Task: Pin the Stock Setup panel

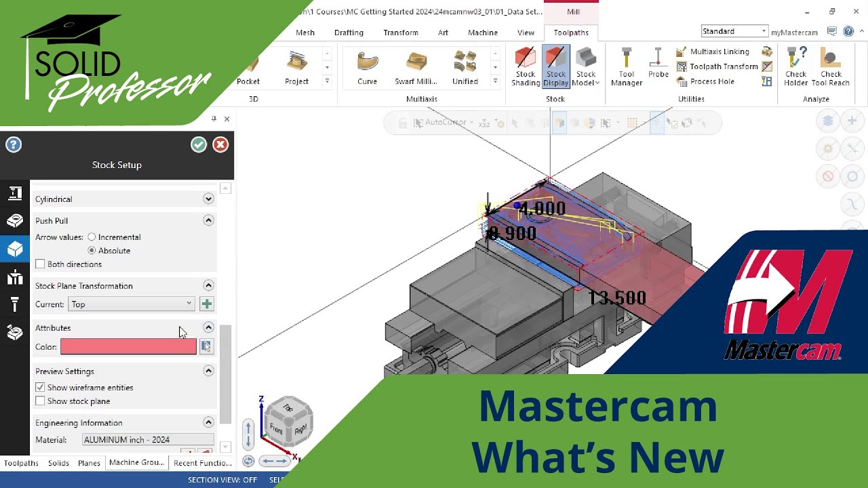Action: [214, 119]
